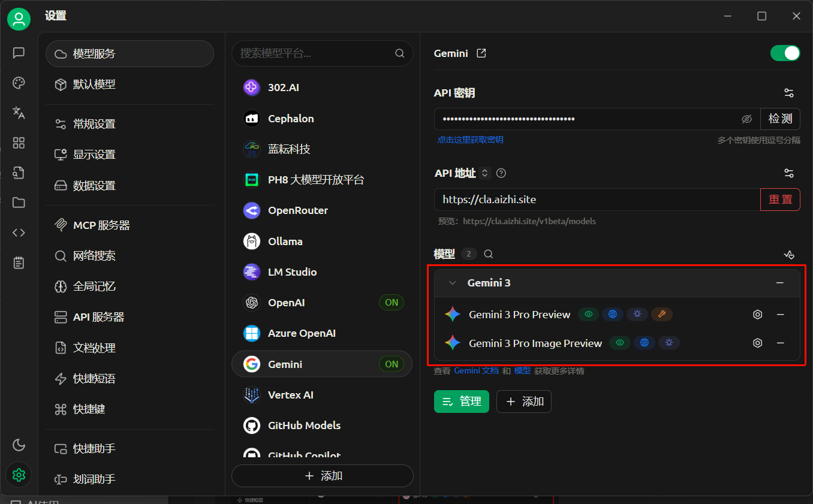
Task: Collapse the Gemini 3 model group
Action: point(453,283)
